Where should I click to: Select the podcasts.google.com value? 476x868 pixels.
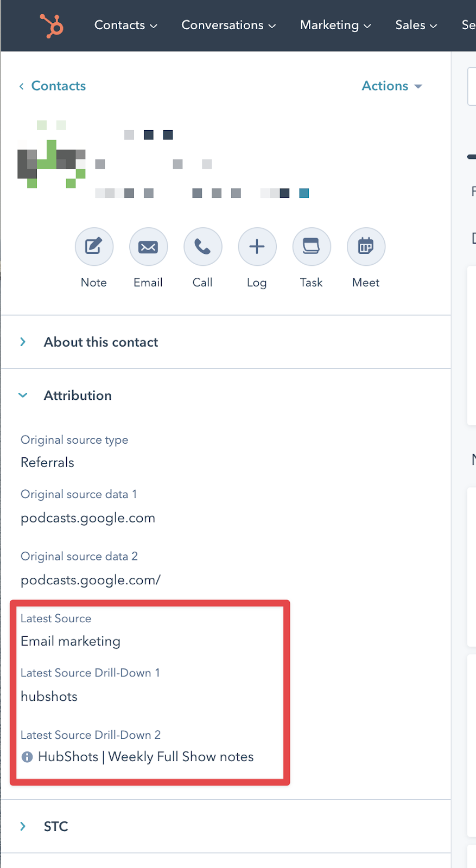click(88, 518)
